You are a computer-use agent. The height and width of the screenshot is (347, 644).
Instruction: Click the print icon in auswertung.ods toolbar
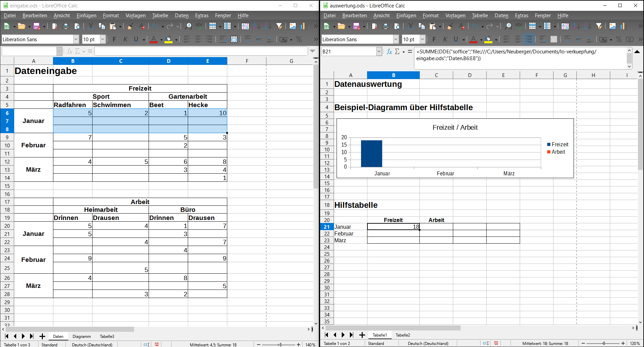coord(385,26)
